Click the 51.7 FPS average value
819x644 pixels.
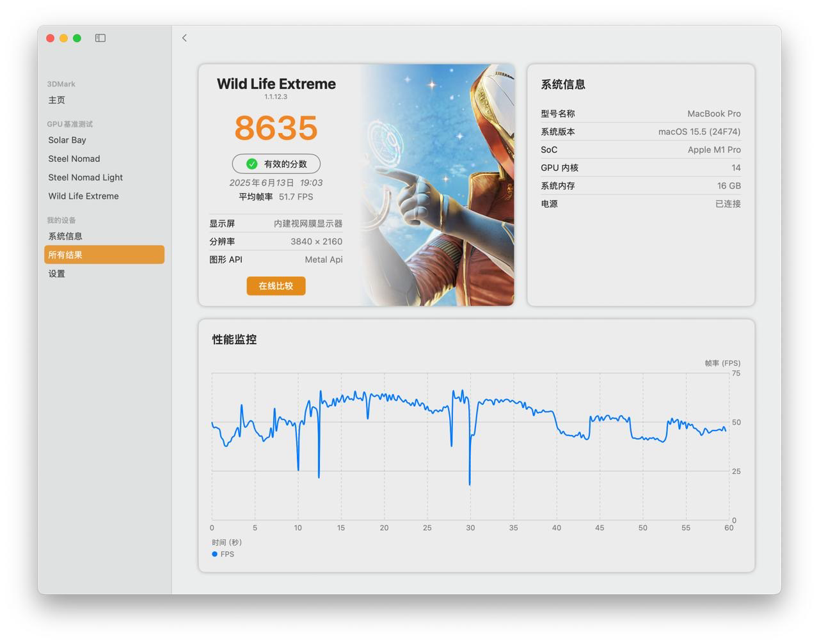click(296, 197)
